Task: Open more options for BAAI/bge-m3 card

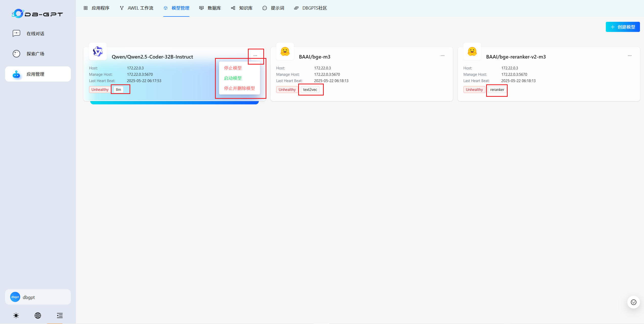Action: 442,55
